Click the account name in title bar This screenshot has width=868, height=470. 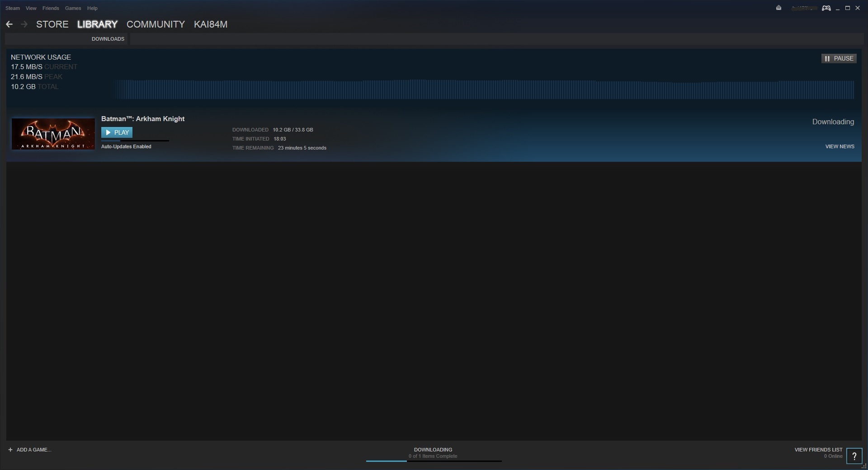pyautogui.click(x=804, y=8)
